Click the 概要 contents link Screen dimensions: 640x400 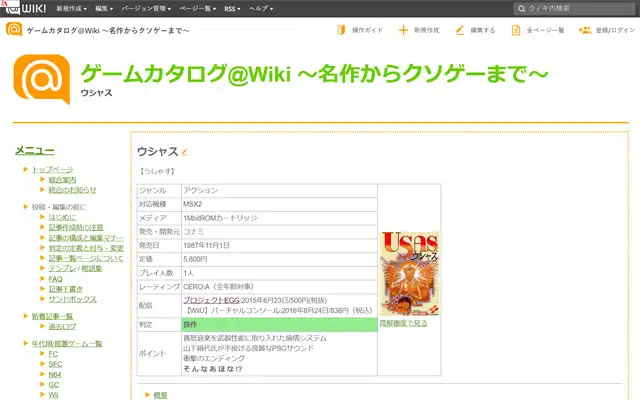(160, 395)
